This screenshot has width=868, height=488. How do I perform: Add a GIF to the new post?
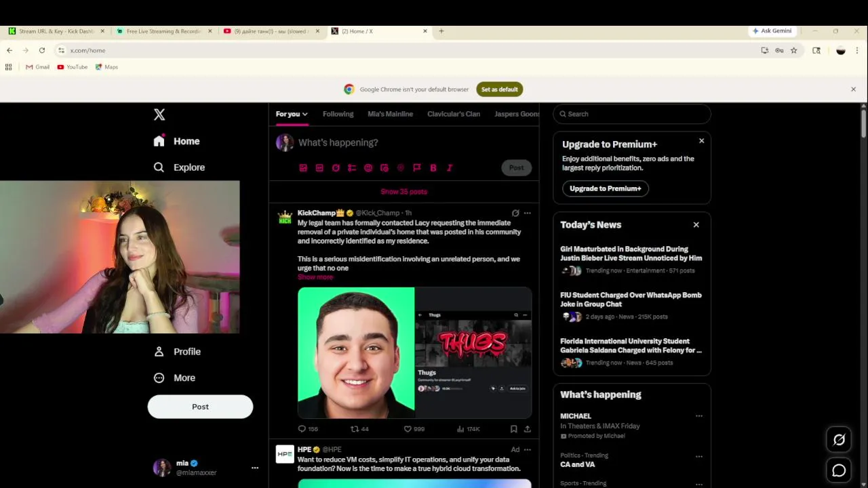(319, 167)
